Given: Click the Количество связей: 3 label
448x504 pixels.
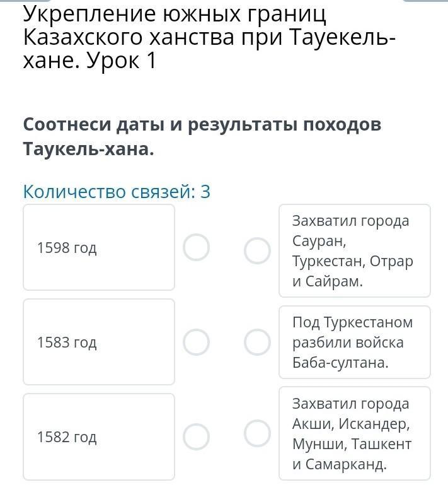Looking at the screenshot, I should click(x=117, y=192).
